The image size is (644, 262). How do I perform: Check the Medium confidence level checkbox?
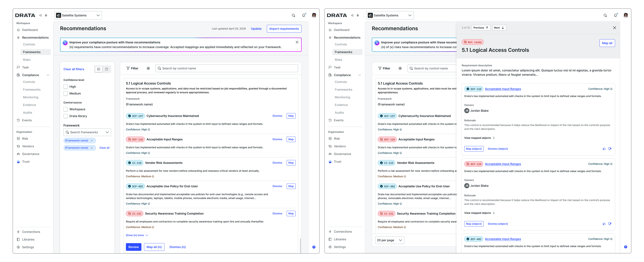(66, 93)
